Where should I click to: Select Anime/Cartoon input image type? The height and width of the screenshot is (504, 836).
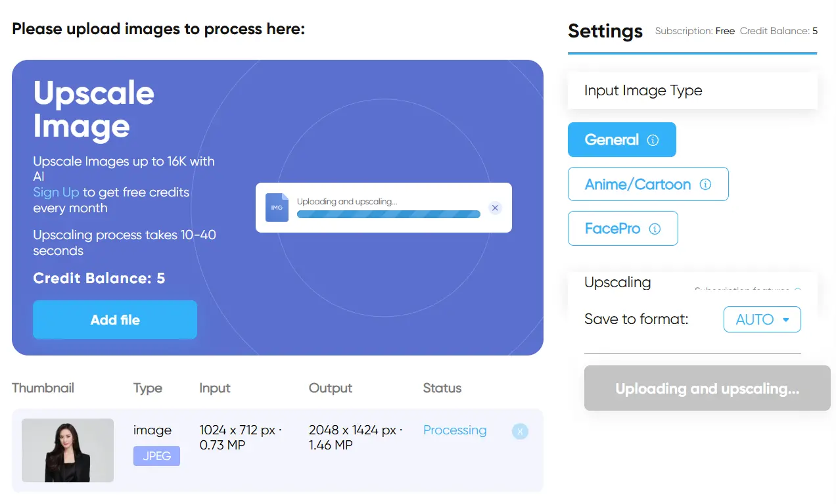(x=648, y=184)
